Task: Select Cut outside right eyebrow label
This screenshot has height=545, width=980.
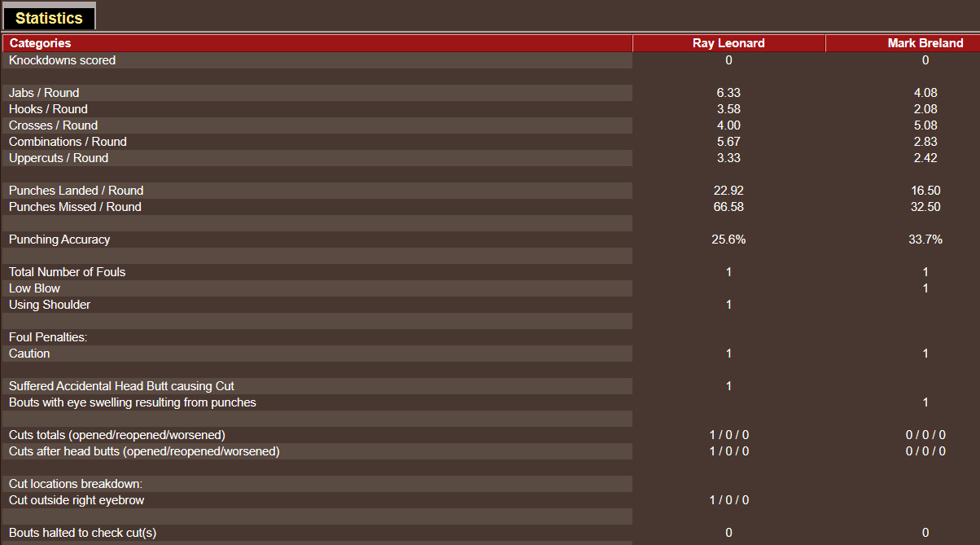Action: point(77,500)
